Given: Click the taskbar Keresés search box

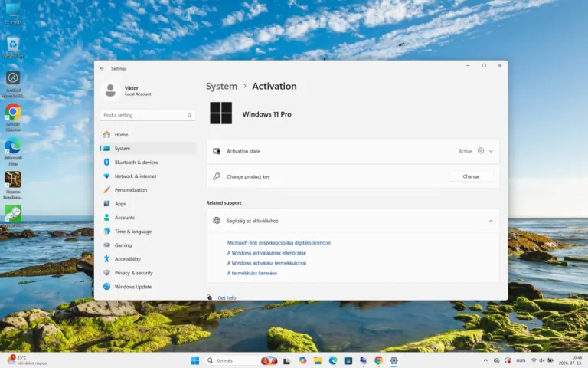Looking at the screenshot, I should click(241, 360).
